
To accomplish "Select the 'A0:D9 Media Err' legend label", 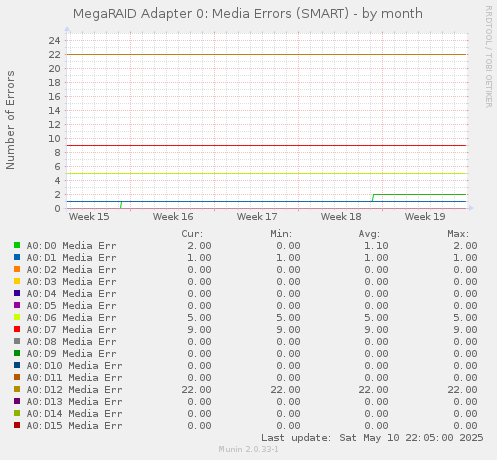I will point(72,354).
